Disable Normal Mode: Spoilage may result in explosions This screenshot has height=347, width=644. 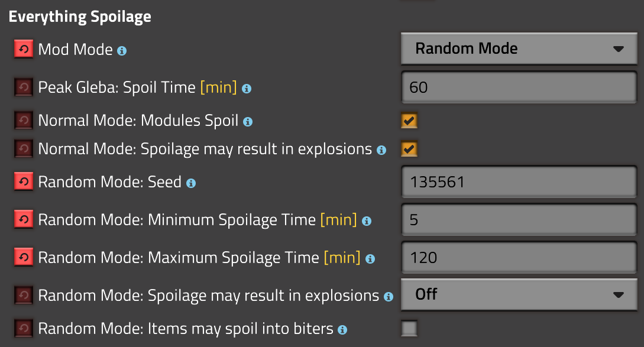coord(409,149)
